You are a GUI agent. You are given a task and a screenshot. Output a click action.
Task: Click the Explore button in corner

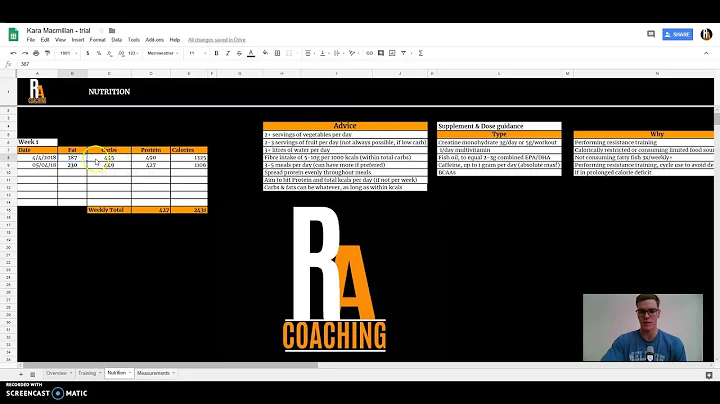pos(709,375)
